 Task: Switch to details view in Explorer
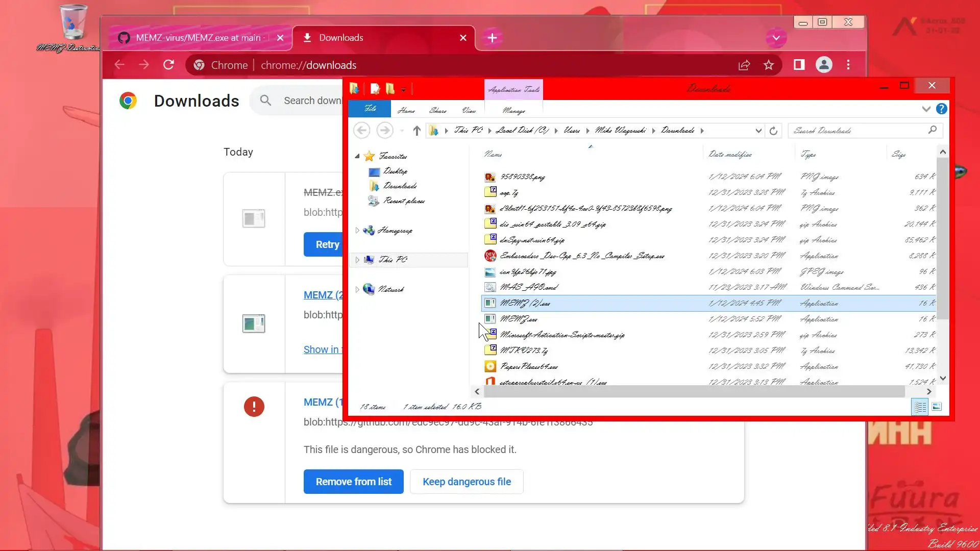click(x=920, y=407)
